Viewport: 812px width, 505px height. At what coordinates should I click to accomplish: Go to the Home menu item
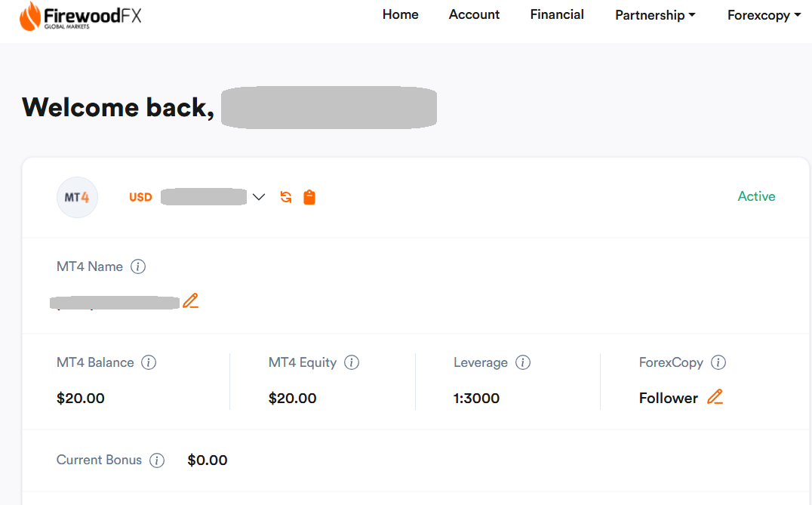[x=401, y=14]
